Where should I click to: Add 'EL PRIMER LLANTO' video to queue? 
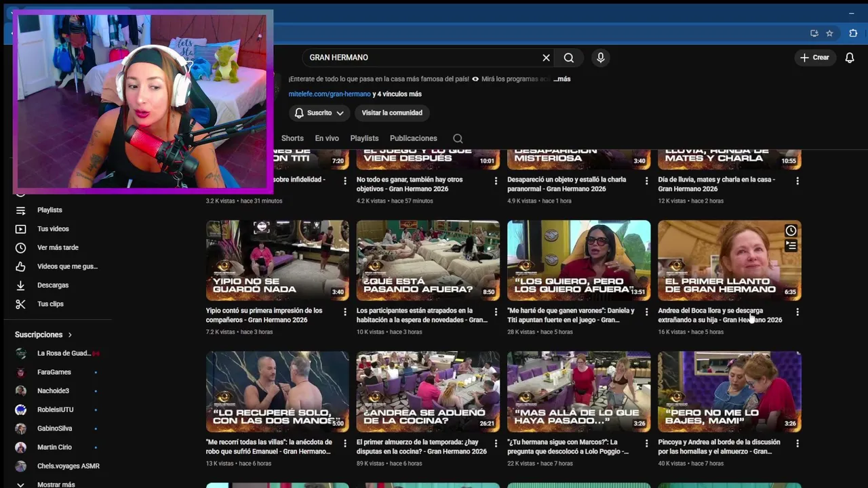point(791,247)
